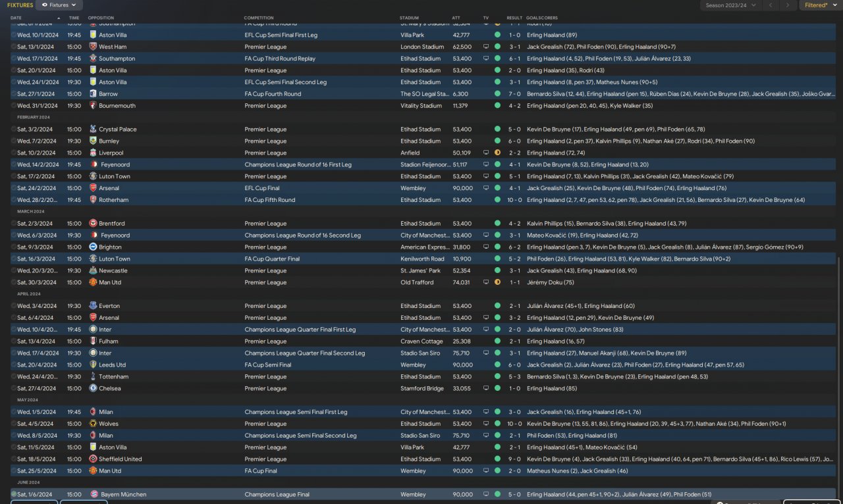
Task: Go to the previous season with the left arrow
Action: [x=771, y=5]
